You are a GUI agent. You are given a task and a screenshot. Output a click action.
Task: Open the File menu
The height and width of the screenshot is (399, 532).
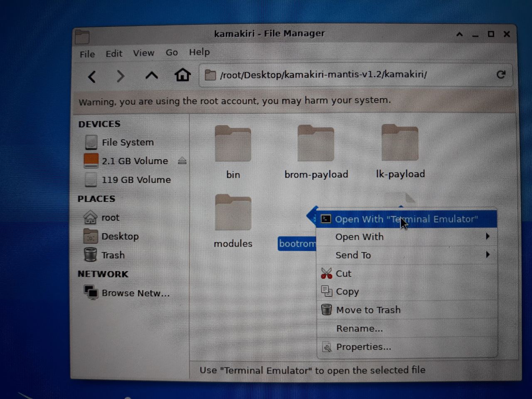coord(87,54)
